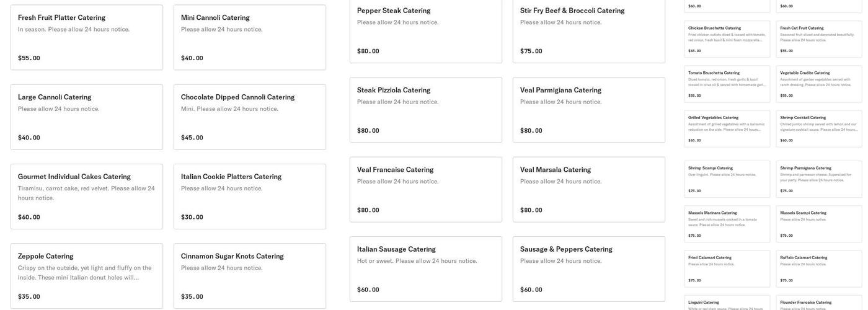
Task: Select Cinnamon Sugar Knots Catering
Action: 250,275
